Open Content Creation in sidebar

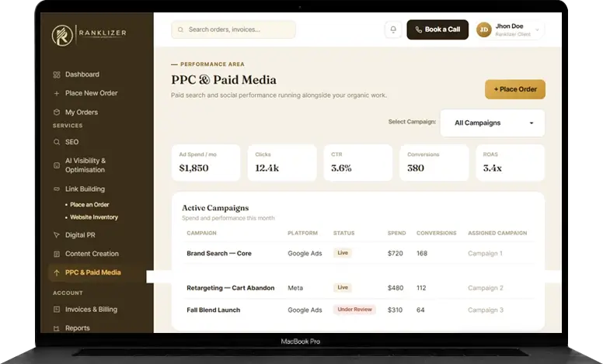[x=92, y=254]
